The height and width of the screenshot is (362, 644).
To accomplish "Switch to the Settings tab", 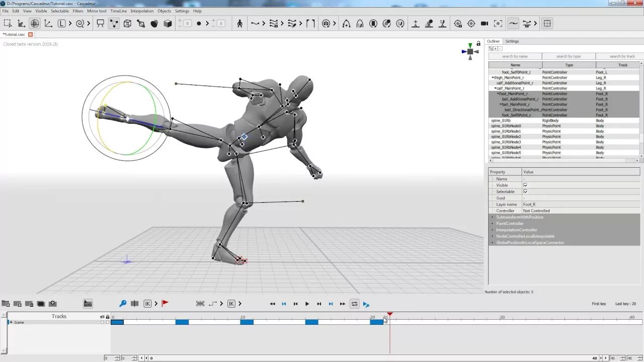I will point(512,41).
